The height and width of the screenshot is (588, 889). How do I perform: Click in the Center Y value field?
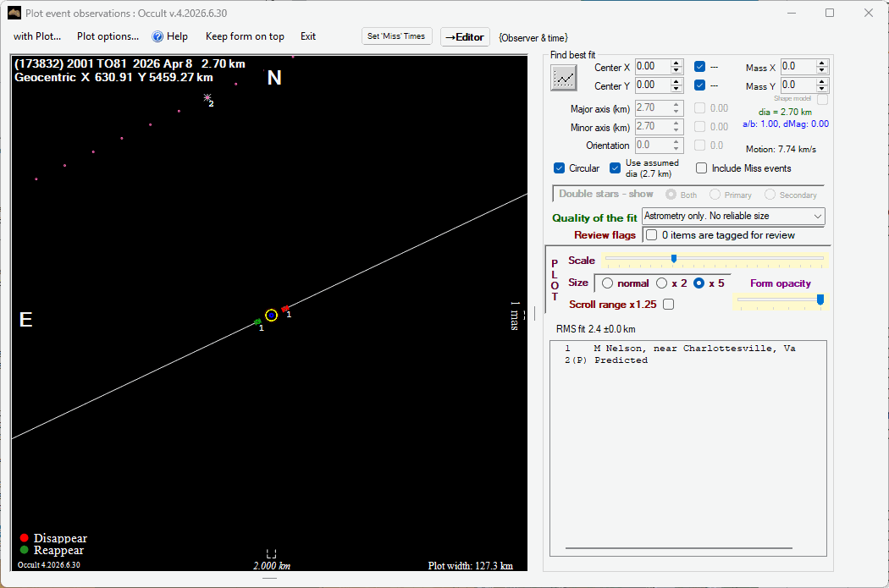[653, 85]
